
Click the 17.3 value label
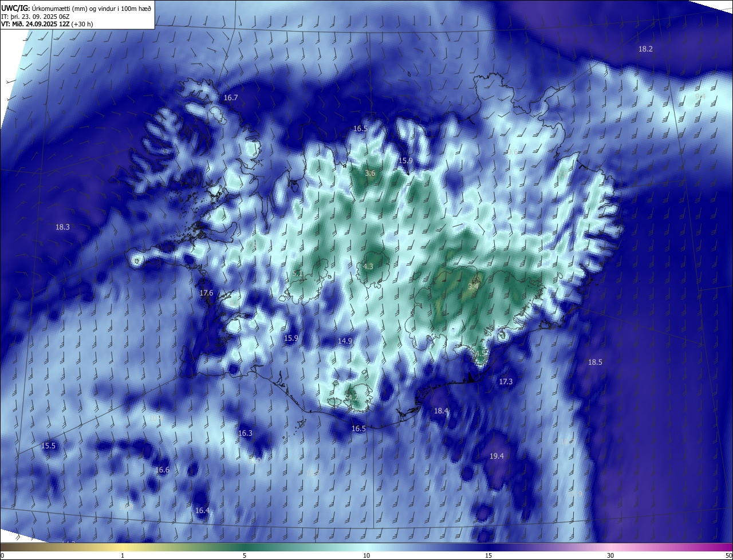(x=506, y=382)
